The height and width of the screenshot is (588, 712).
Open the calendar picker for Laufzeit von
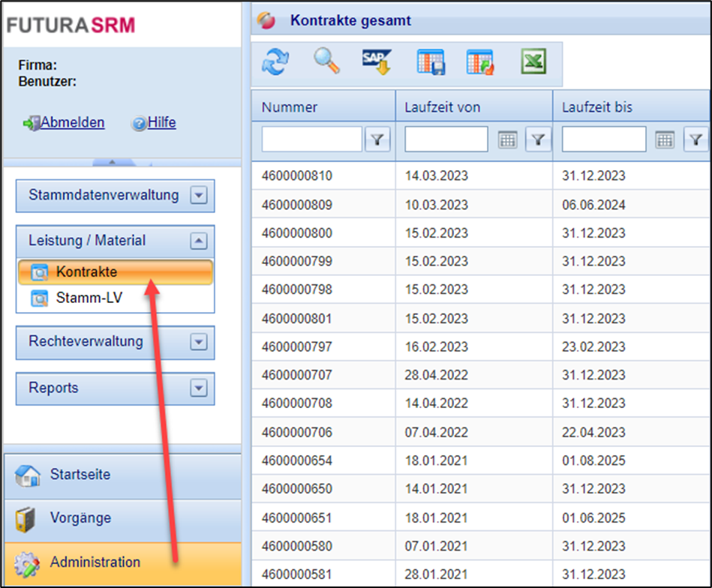[508, 139]
